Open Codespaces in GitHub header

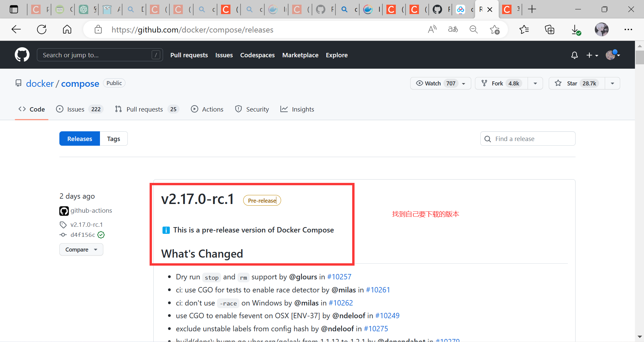coord(257,55)
